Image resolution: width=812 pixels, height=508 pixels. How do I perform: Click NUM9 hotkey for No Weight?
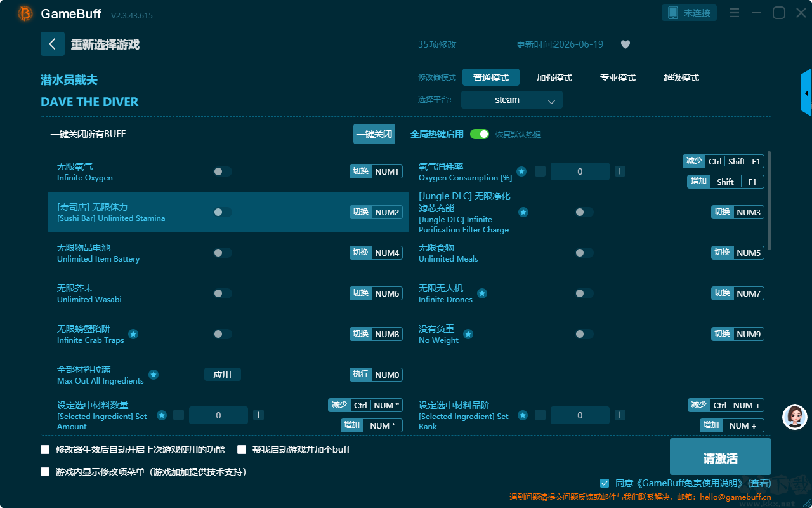tap(738, 334)
